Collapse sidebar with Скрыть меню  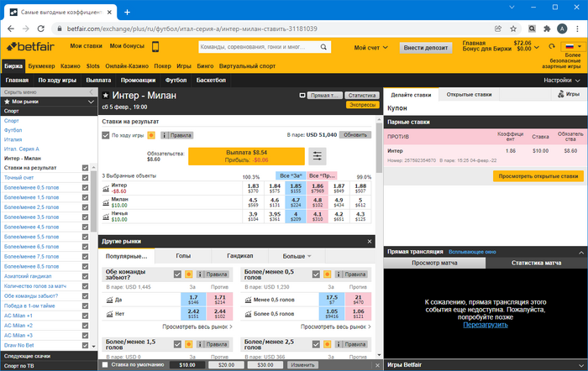[49, 92]
